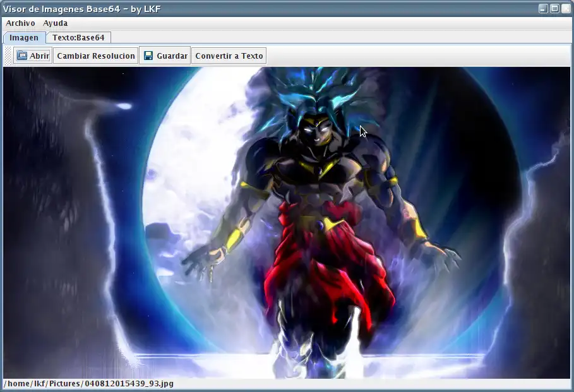The height and width of the screenshot is (392, 574).
Task: Maximize the Visor de Imagenes window
Action: coord(554,8)
